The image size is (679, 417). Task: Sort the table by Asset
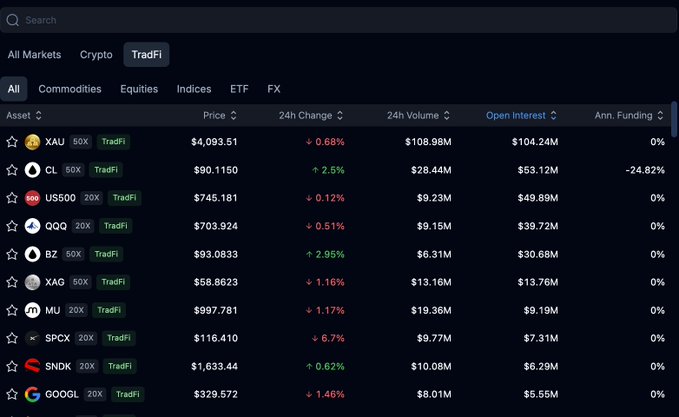(24, 115)
